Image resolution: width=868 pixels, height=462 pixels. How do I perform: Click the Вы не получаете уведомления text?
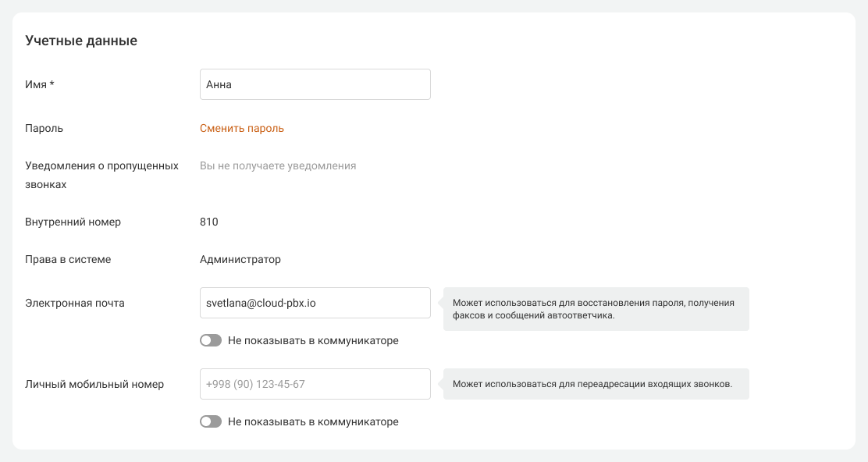278,166
